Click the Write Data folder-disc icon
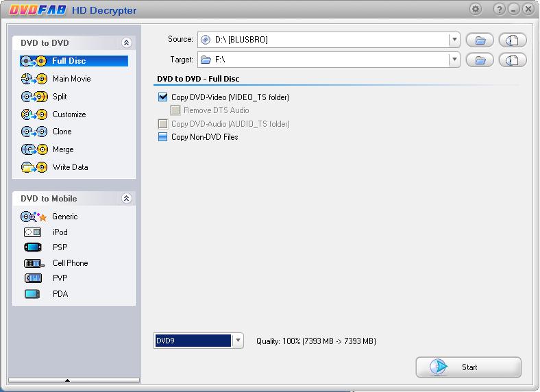The image size is (540, 392). tap(34, 167)
